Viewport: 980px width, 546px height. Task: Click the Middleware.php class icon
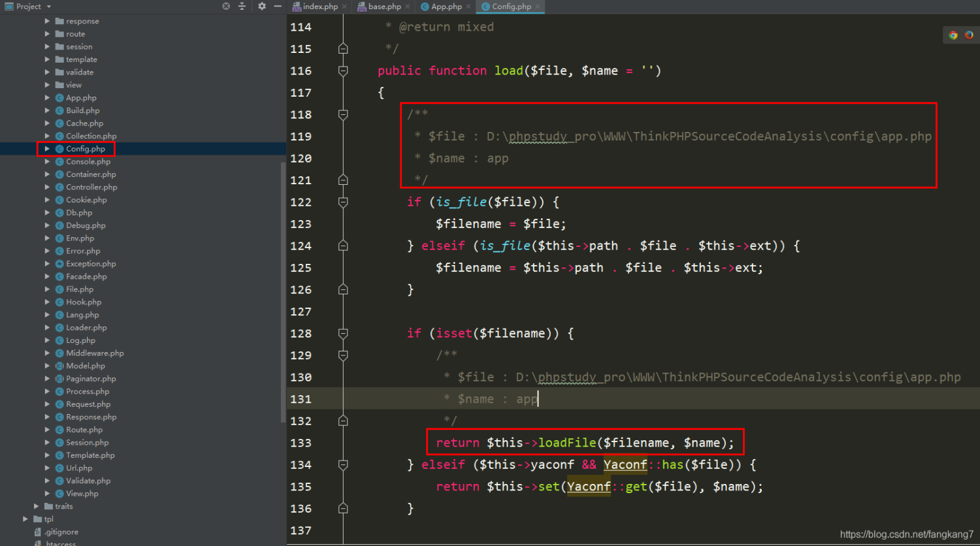point(59,353)
